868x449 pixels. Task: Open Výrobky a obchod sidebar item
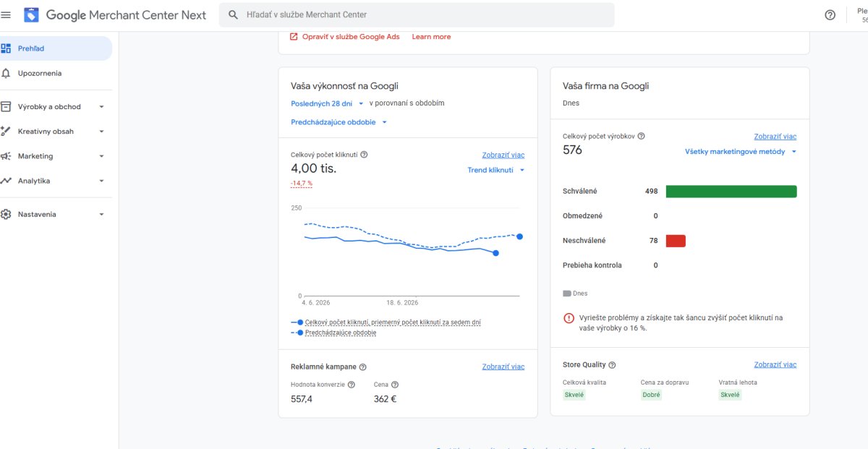click(x=56, y=106)
